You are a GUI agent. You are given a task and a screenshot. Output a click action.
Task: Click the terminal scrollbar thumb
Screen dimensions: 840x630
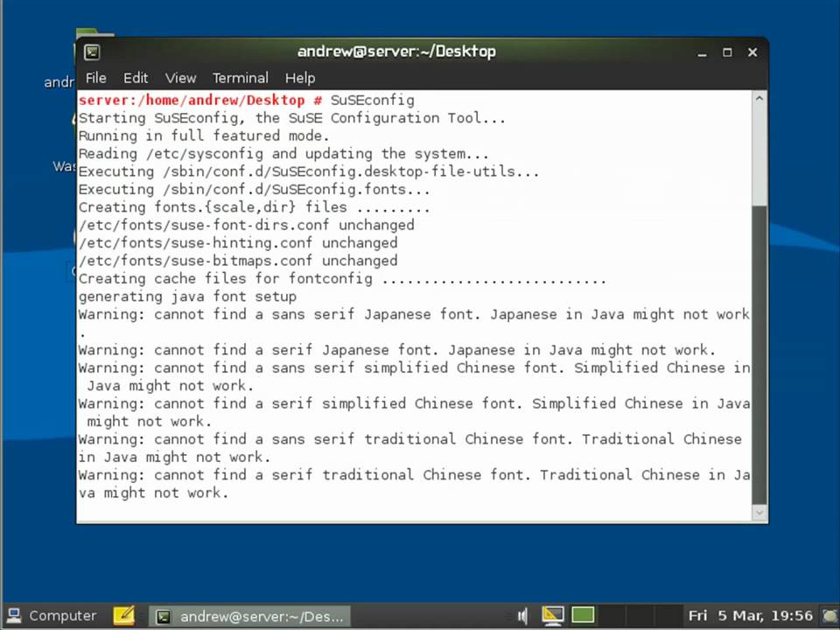759,354
